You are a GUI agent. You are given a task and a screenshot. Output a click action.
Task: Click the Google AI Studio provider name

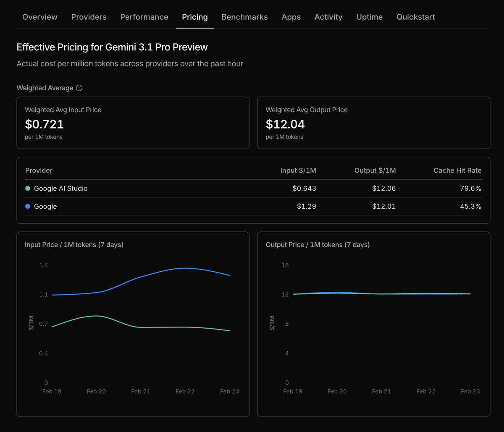pos(60,189)
